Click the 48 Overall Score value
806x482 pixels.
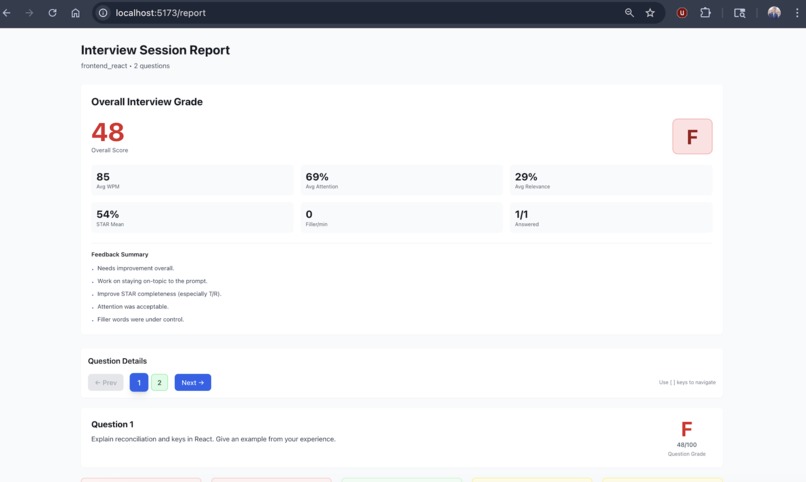pyautogui.click(x=108, y=133)
